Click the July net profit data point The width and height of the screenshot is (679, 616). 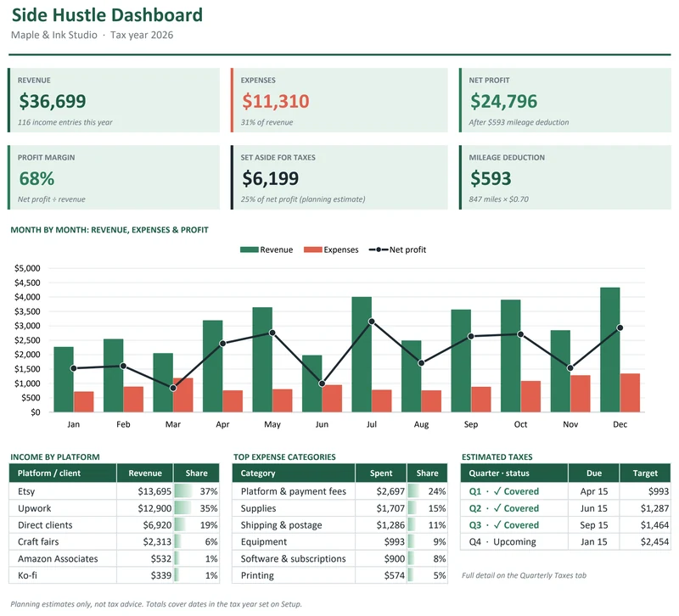coord(372,322)
